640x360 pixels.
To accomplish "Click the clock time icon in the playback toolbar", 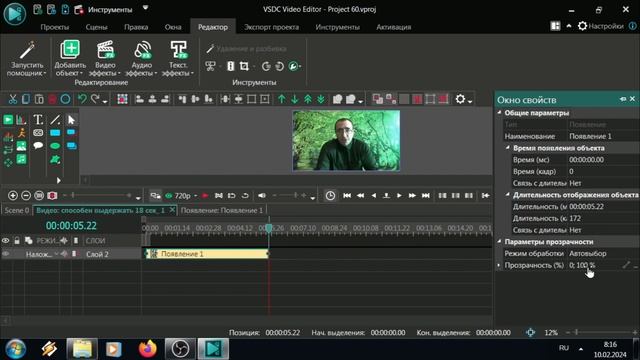I will tap(330, 196).
